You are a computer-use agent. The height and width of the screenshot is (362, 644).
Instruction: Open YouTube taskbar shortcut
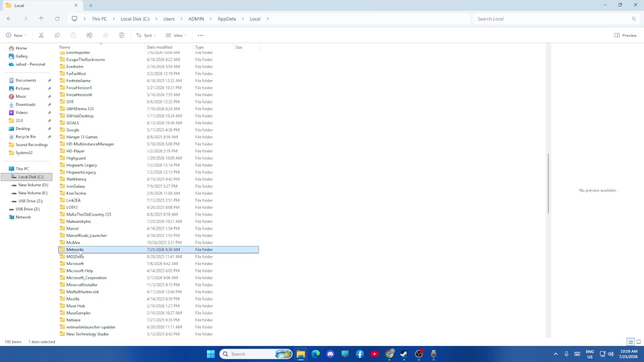[374, 354]
